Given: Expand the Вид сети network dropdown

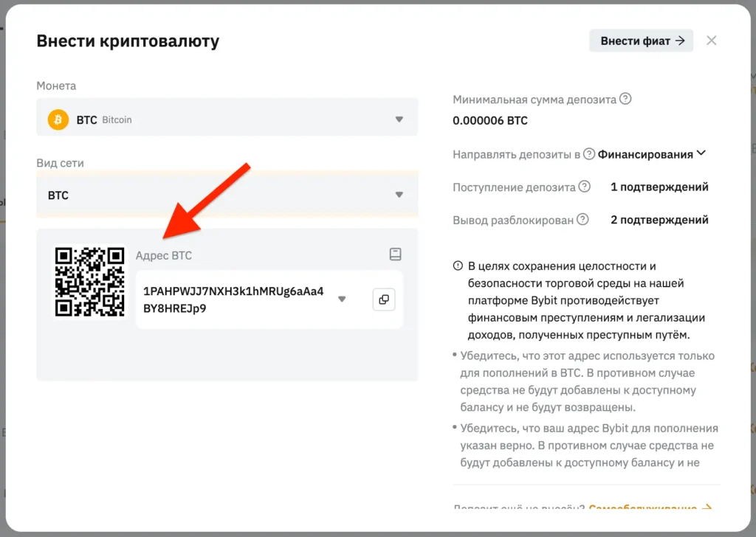Looking at the screenshot, I should (227, 195).
